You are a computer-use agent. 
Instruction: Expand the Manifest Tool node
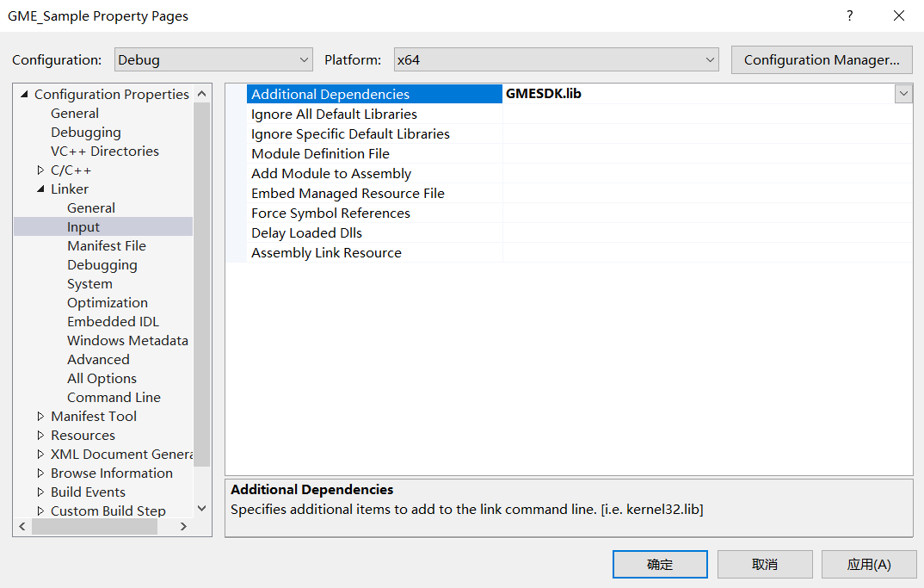40,416
